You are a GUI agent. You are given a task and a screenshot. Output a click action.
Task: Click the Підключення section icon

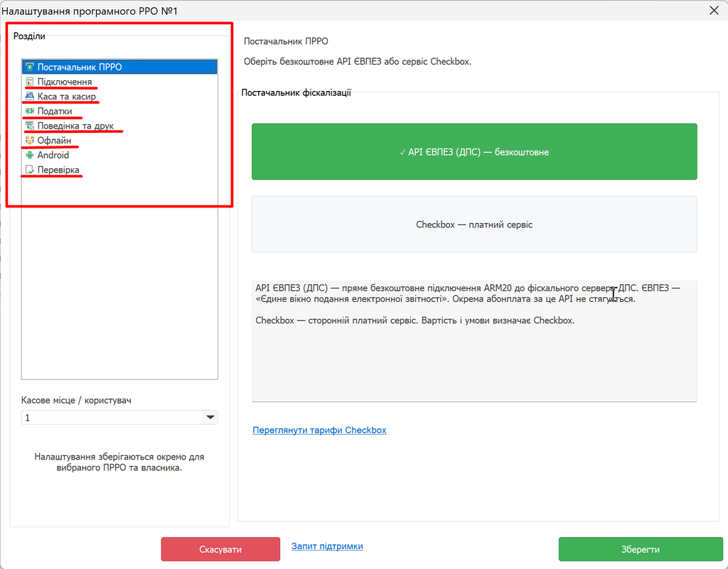pyautogui.click(x=30, y=82)
